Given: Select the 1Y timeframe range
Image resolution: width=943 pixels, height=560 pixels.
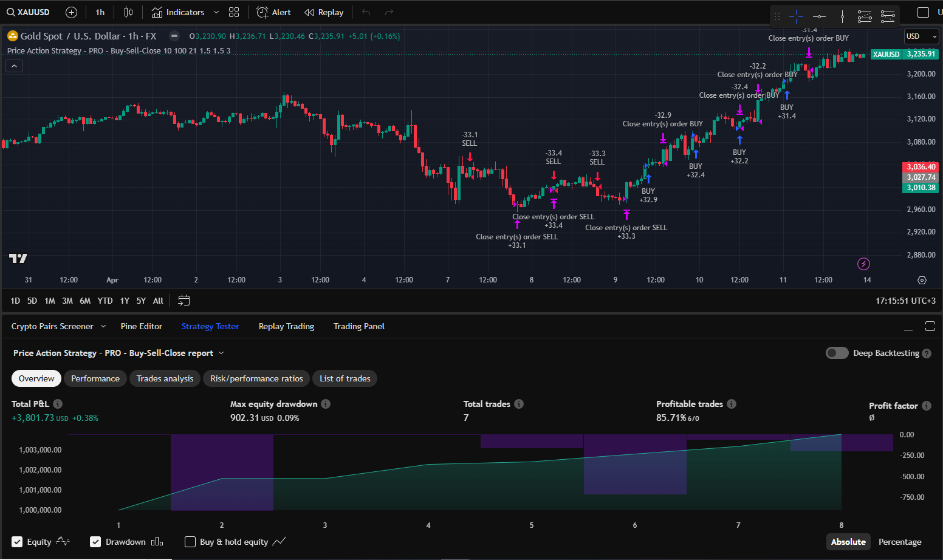Looking at the screenshot, I should pyautogui.click(x=125, y=300).
